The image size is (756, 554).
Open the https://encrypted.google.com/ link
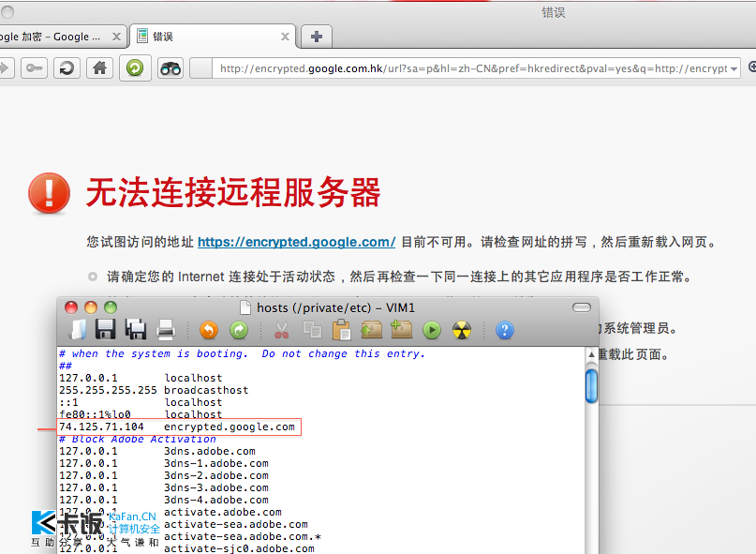pyautogui.click(x=297, y=242)
